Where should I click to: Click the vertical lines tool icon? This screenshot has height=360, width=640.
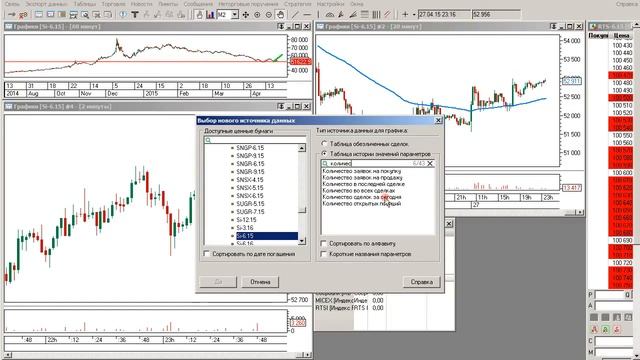(x=376, y=15)
